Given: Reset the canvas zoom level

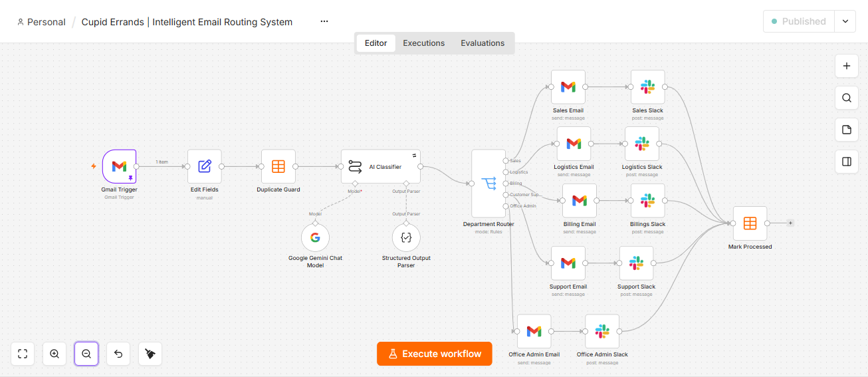Looking at the screenshot, I should 118,354.
